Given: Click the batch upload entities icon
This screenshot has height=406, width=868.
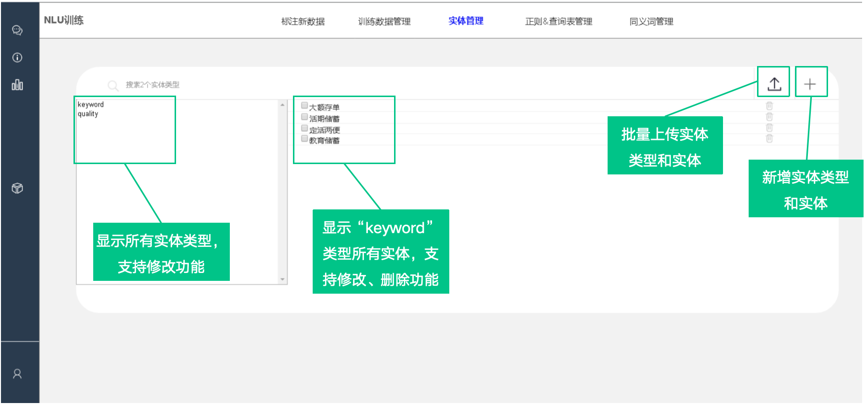Looking at the screenshot, I should [774, 84].
